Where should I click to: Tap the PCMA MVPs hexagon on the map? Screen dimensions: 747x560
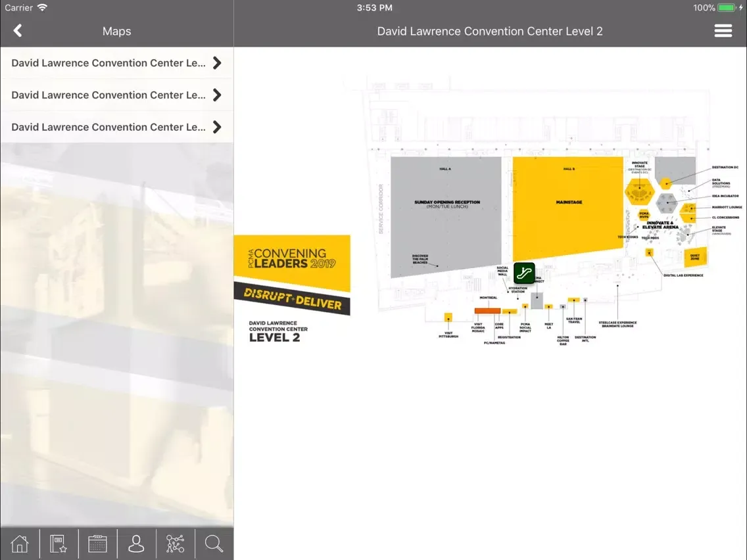pos(644,215)
